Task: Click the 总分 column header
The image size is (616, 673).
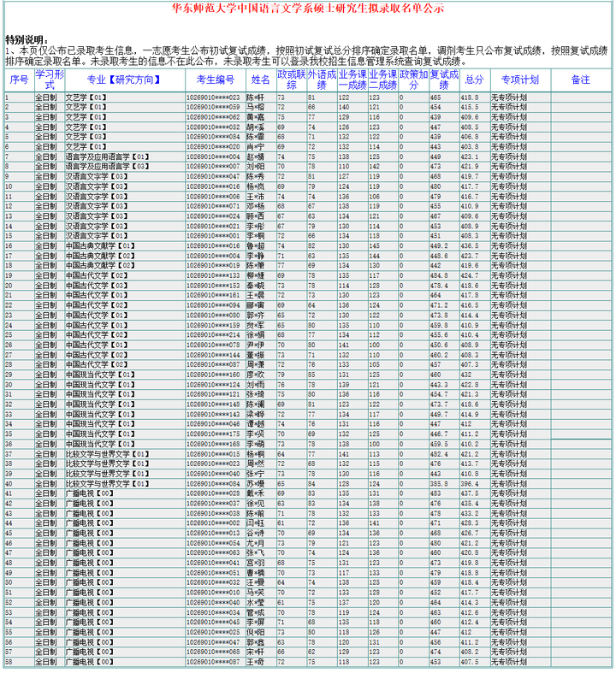Action: [474, 80]
